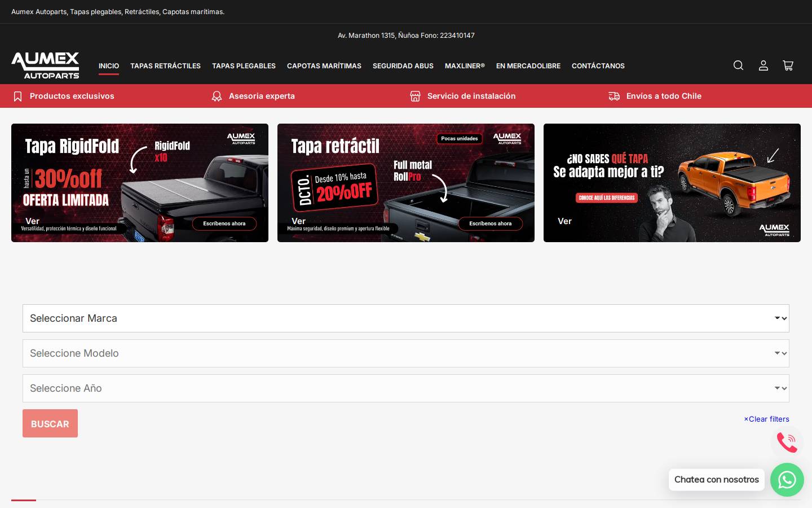The height and width of the screenshot is (508, 812).
Task: Click Escríbenos ahora on the Tapa retráctil banner
Action: [491, 224]
